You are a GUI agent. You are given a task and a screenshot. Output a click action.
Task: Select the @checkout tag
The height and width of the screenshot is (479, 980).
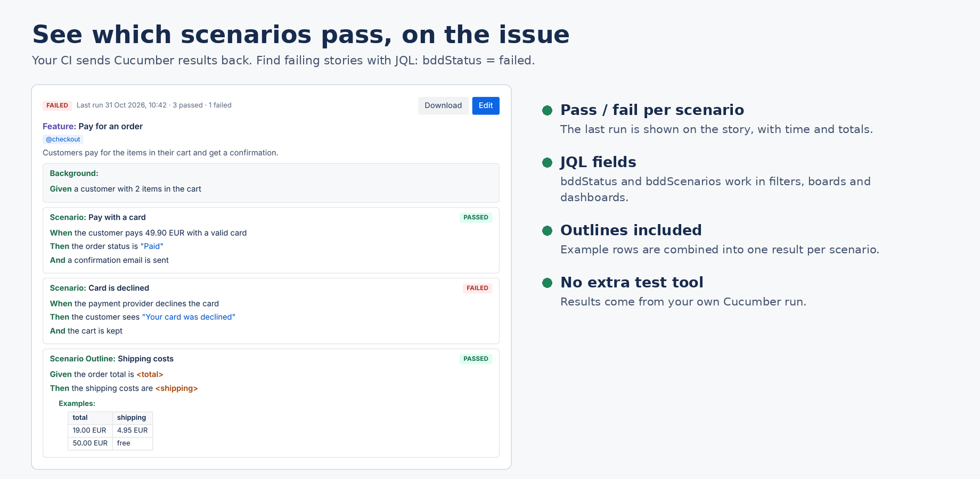pyautogui.click(x=63, y=139)
